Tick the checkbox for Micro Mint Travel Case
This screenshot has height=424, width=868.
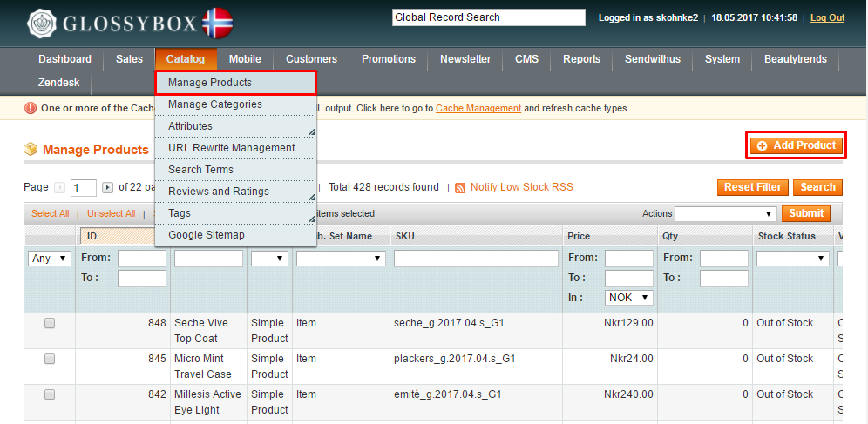(x=50, y=359)
